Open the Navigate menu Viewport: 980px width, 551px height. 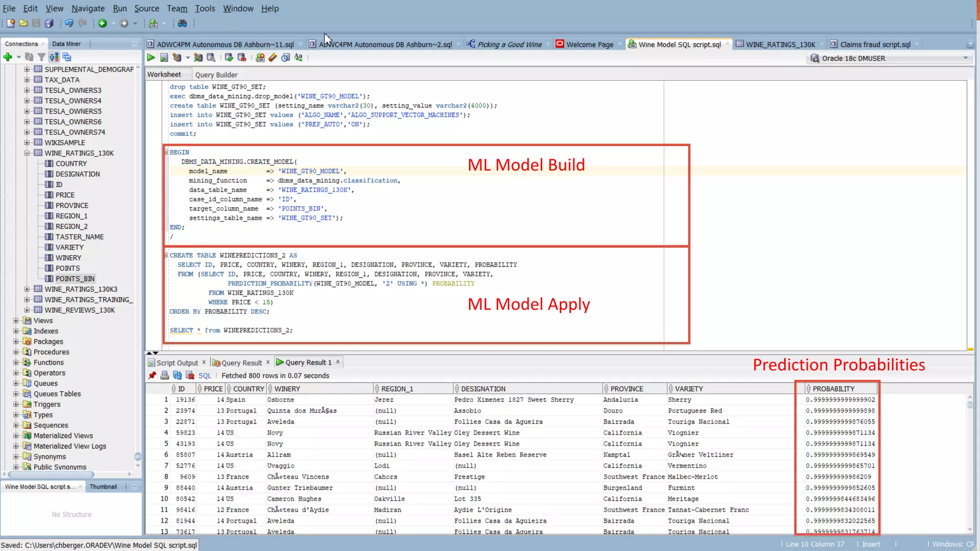pyautogui.click(x=88, y=8)
